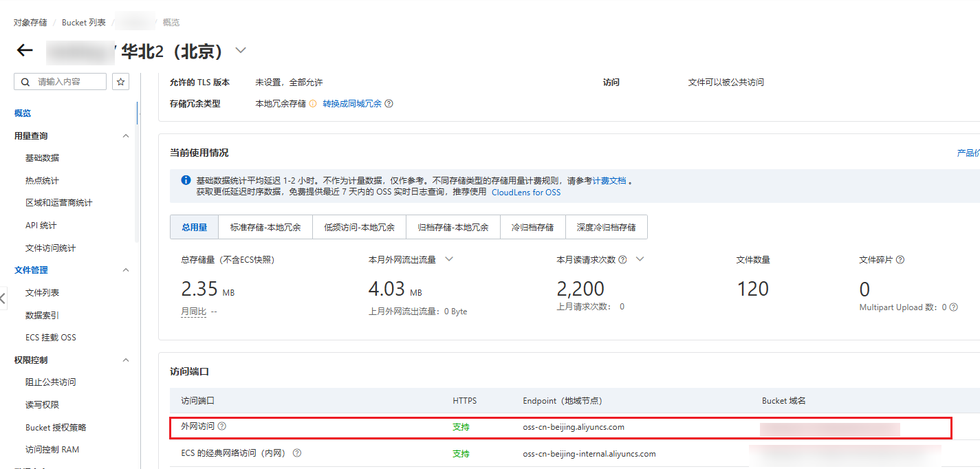Open 读写权限 in the sidebar
This screenshot has width=980, height=469.
42,405
